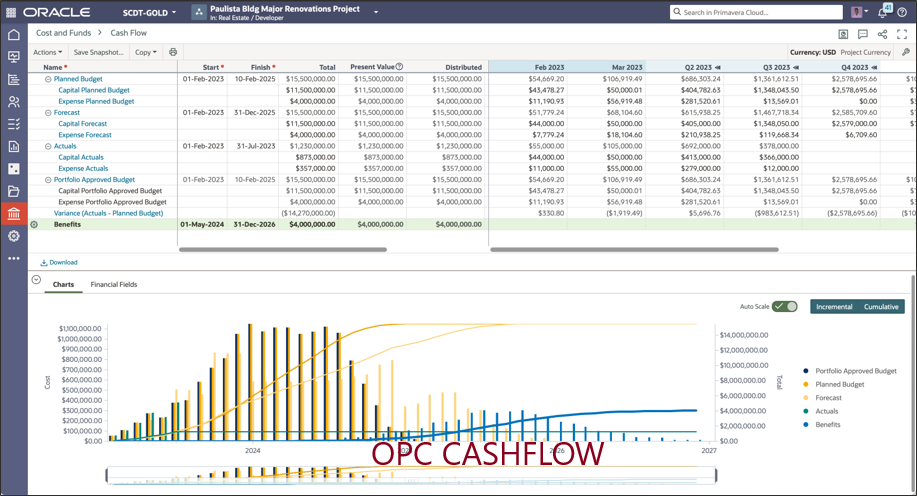This screenshot has height=496, width=917.
Task: Switch the chart to Cumulative view
Action: [x=881, y=307]
